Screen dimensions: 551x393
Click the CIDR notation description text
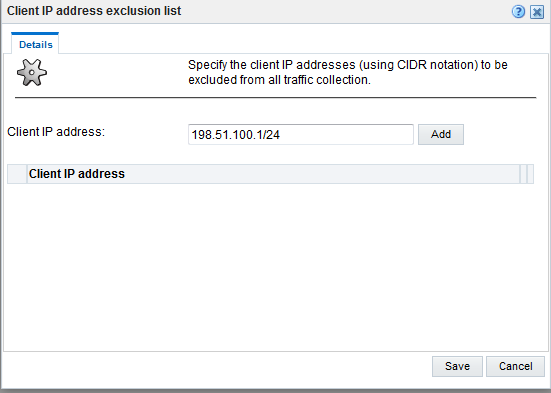click(348, 72)
